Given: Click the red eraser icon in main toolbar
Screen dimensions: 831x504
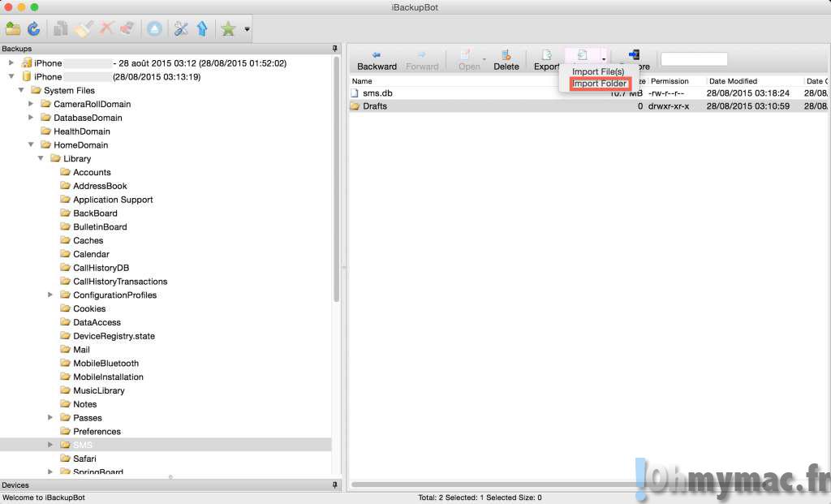Looking at the screenshot, I should pyautogui.click(x=127, y=28).
